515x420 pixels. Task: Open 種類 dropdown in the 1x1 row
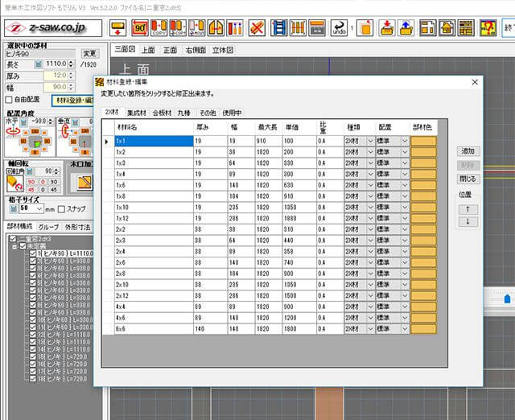[370, 141]
